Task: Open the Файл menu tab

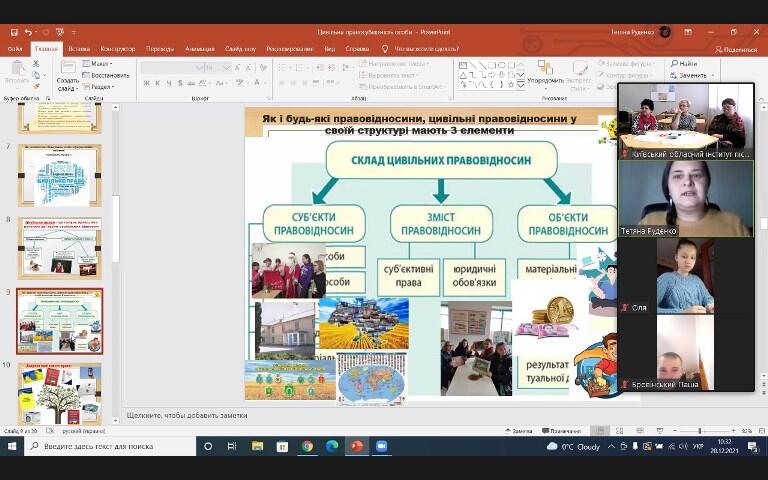Action: [x=15, y=49]
